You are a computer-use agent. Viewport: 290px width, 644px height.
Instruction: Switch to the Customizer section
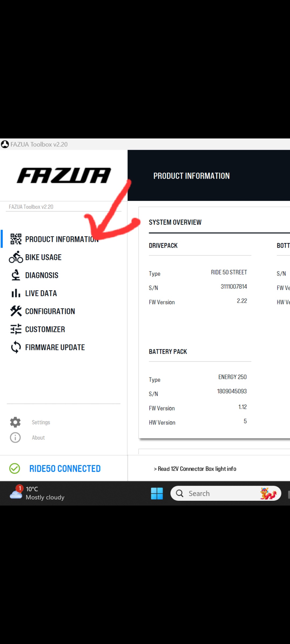point(45,329)
